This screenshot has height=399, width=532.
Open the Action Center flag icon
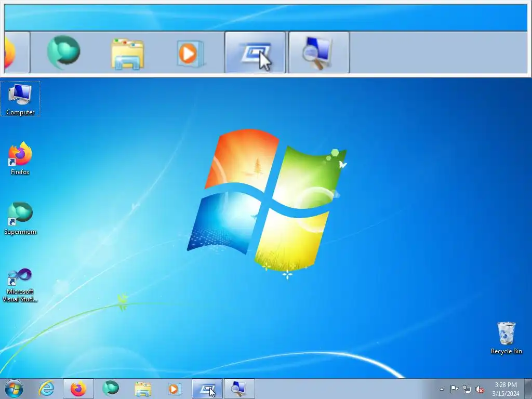[x=454, y=389]
